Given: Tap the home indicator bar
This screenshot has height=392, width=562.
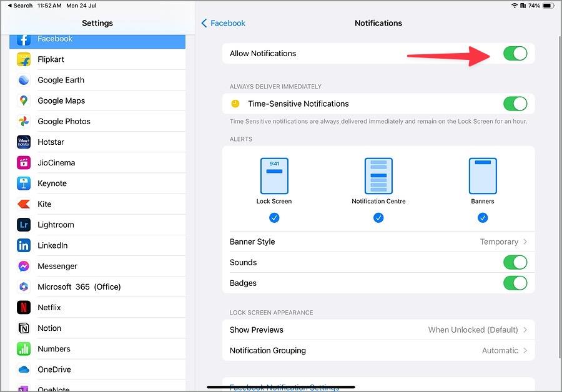Looking at the screenshot, I should (x=281, y=387).
